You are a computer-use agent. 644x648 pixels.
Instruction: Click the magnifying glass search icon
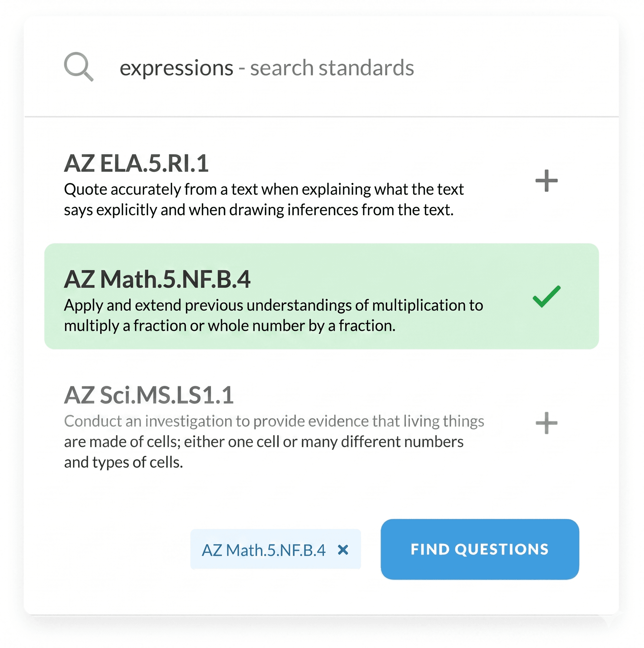tap(79, 66)
